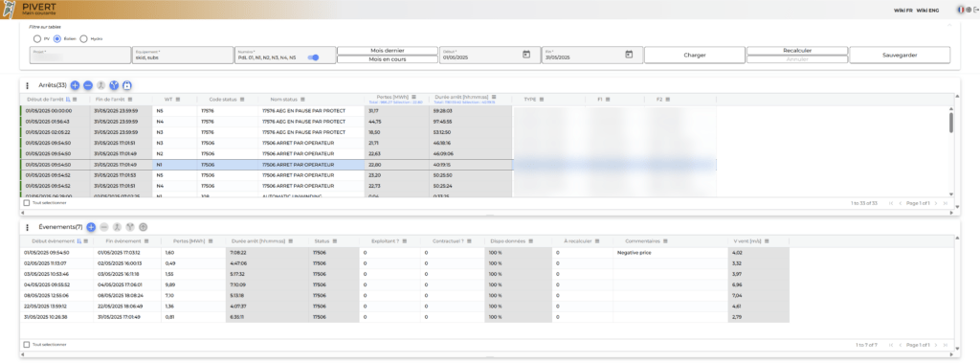Viewport: 980px width, 364px height.
Task: Click the down arrow of Arrêts scrollbar
Action: tap(951, 194)
